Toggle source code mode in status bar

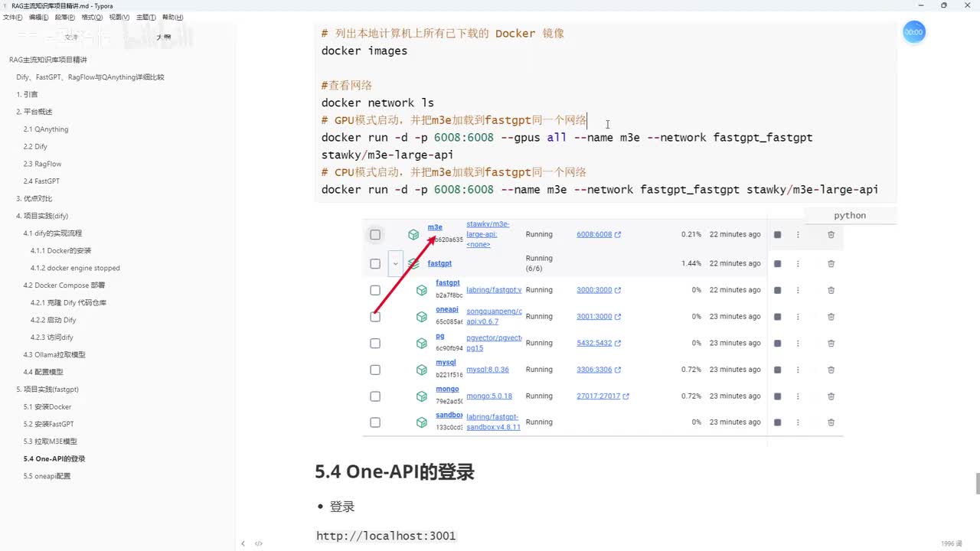point(259,543)
